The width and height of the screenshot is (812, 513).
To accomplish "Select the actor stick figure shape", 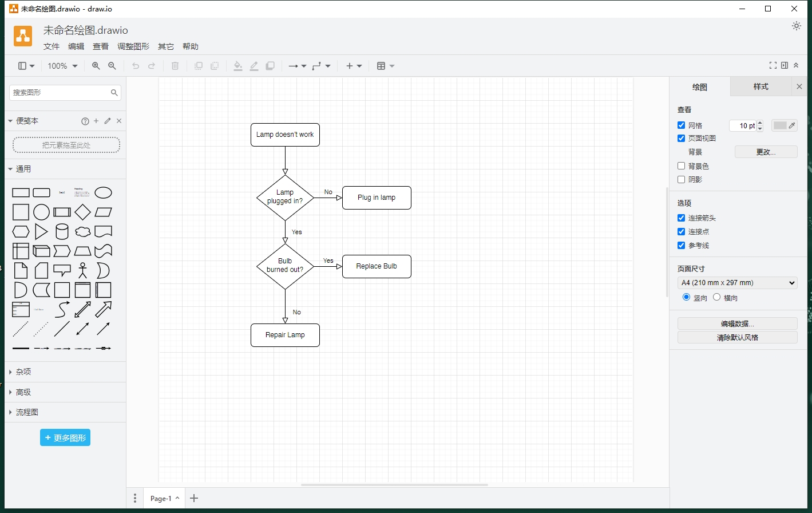I will [x=82, y=270].
